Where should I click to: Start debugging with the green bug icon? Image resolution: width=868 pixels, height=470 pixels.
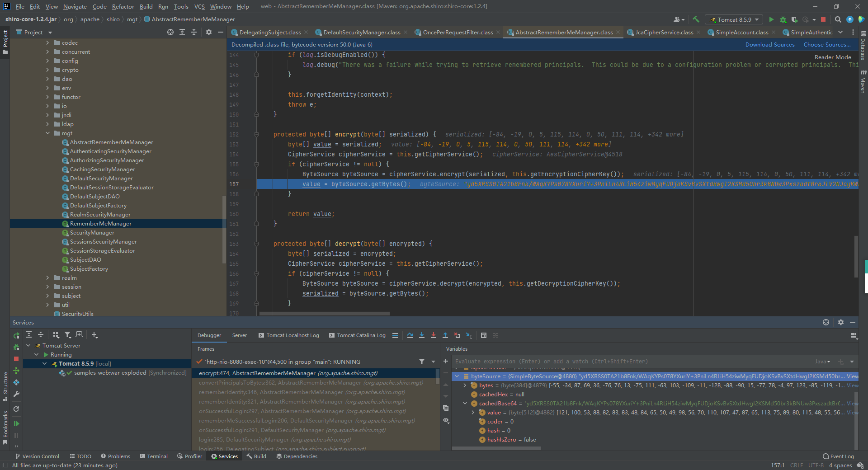click(783, 19)
